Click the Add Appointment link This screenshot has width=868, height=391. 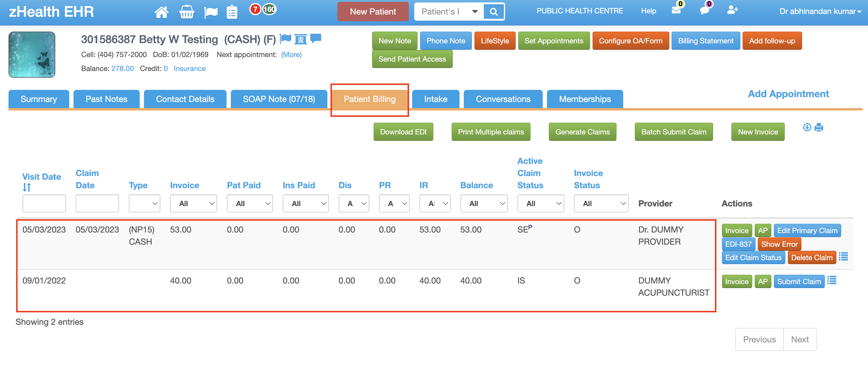point(788,93)
